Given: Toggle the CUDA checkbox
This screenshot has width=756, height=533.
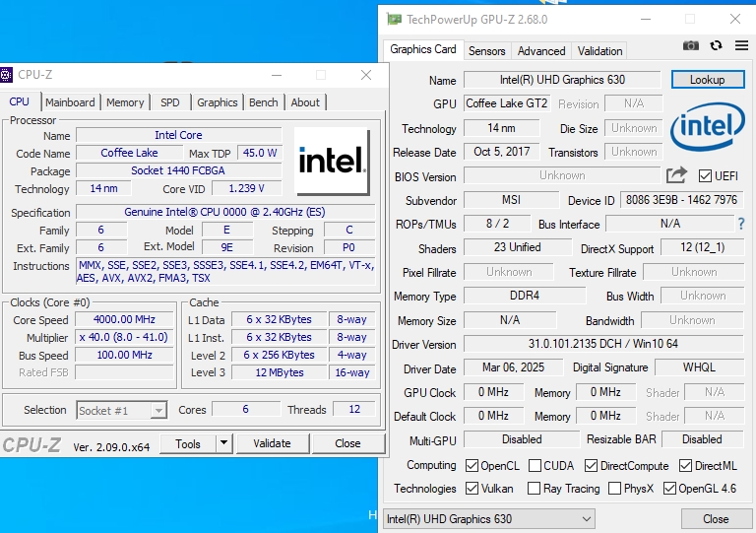Looking at the screenshot, I should (535, 465).
